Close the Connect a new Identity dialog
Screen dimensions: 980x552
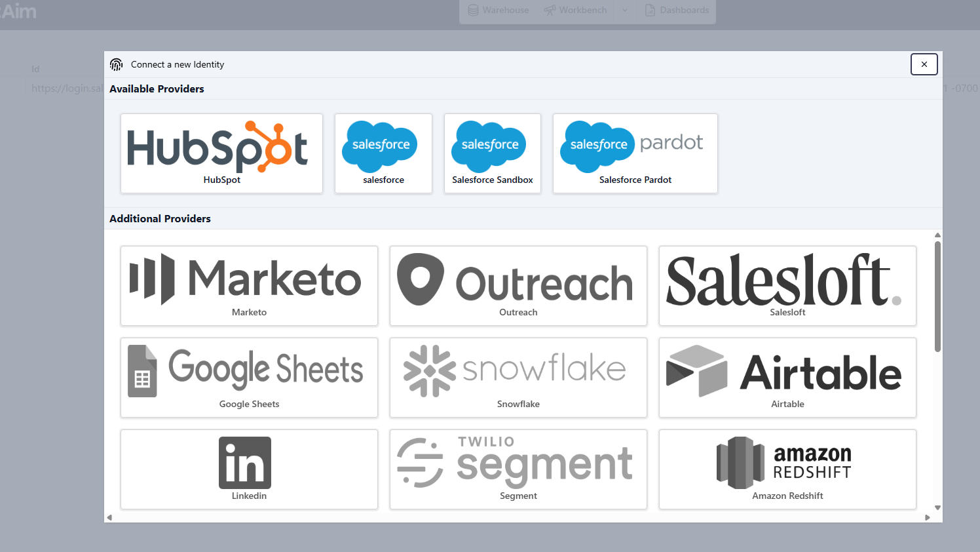click(924, 64)
